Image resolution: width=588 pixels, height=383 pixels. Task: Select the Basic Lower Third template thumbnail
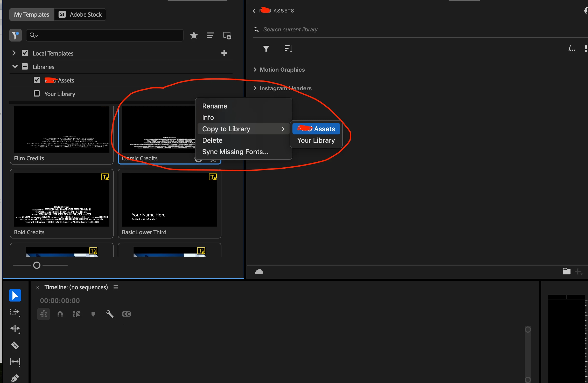pyautogui.click(x=169, y=200)
